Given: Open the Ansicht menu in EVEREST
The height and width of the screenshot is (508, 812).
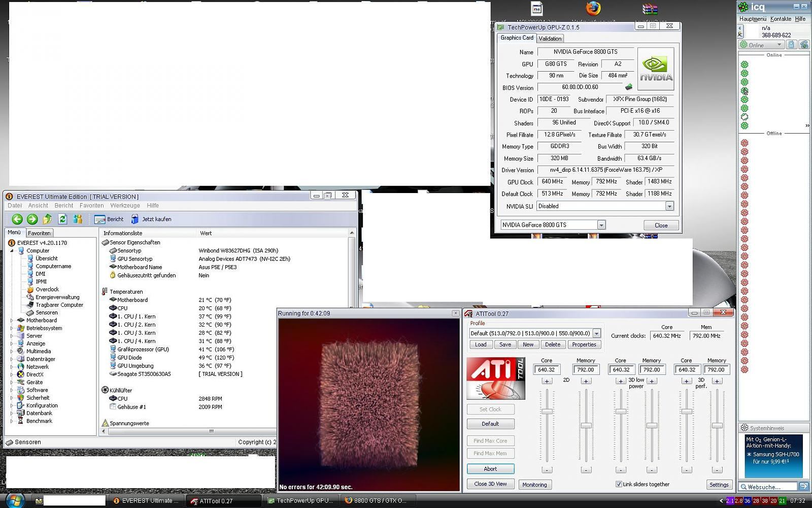Looking at the screenshot, I should [38, 206].
